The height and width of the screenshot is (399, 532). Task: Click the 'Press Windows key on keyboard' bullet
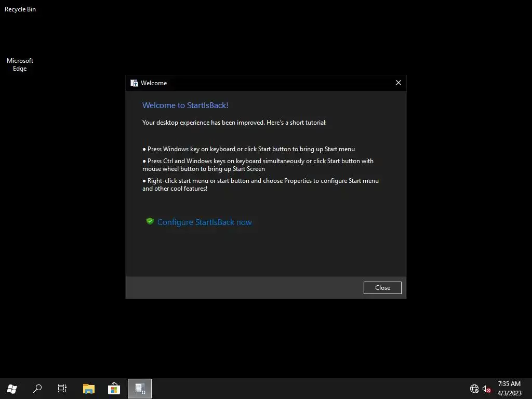[249, 149]
